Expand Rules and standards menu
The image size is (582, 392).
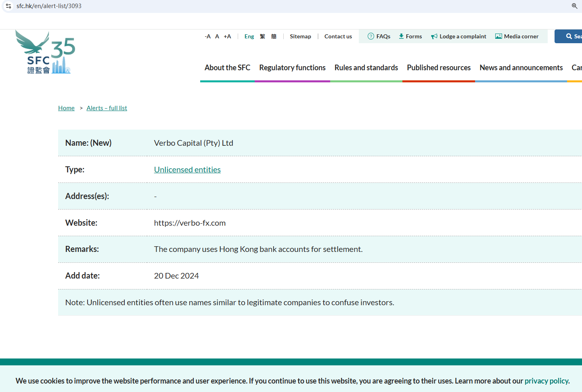pyautogui.click(x=366, y=68)
